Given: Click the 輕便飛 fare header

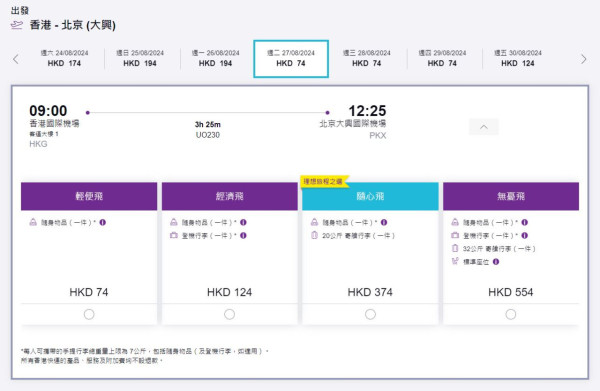Looking at the screenshot, I should [89, 196].
